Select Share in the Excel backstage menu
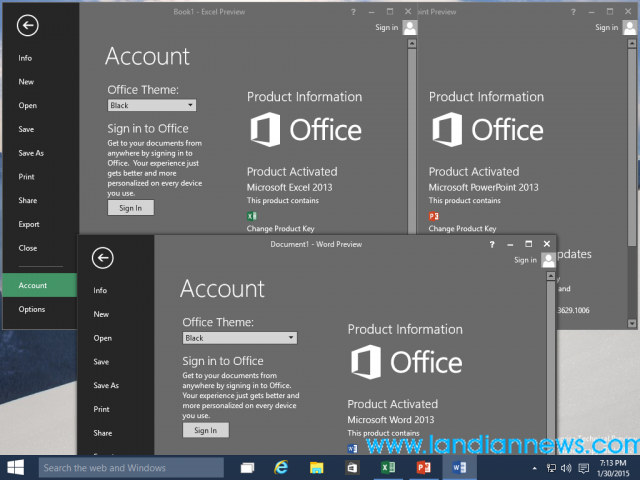Viewport: 640px width, 480px height. coord(27,200)
